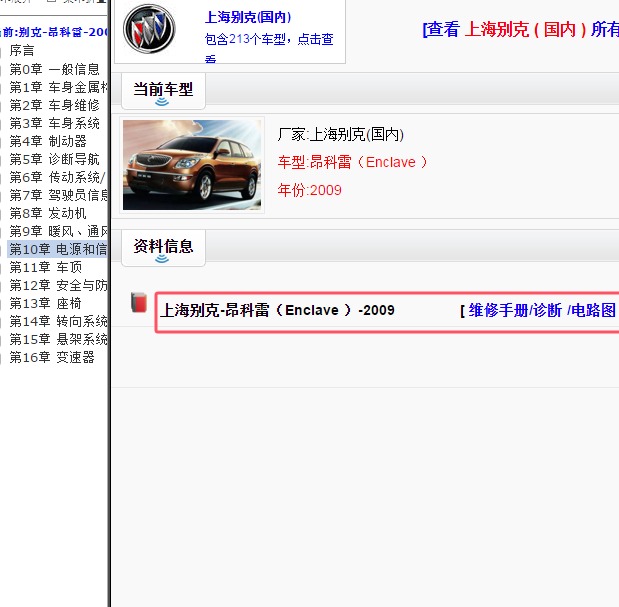Click the 车型:昂科雷 (Enclave) text
619x607 pixels.
click(353, 162)
